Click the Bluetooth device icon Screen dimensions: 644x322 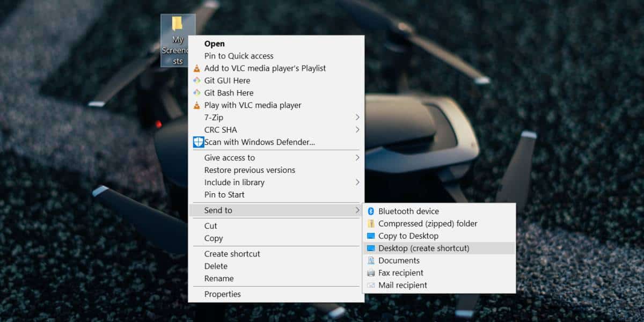point(371,211)
